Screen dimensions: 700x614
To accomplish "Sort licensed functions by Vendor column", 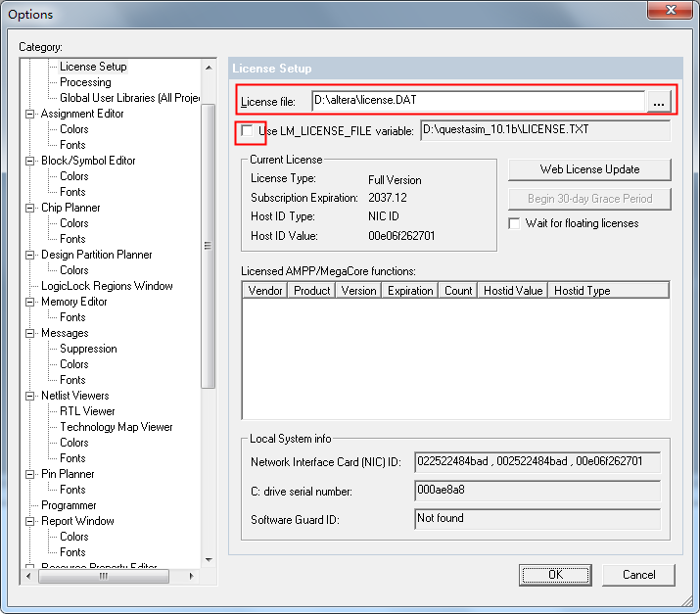I will coord(265,291).
